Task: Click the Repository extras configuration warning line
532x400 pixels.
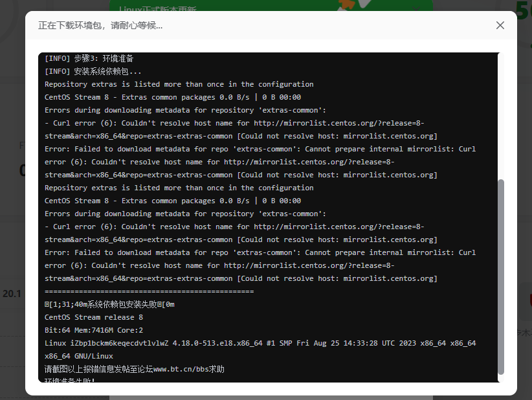Action: tap(179, 83)
